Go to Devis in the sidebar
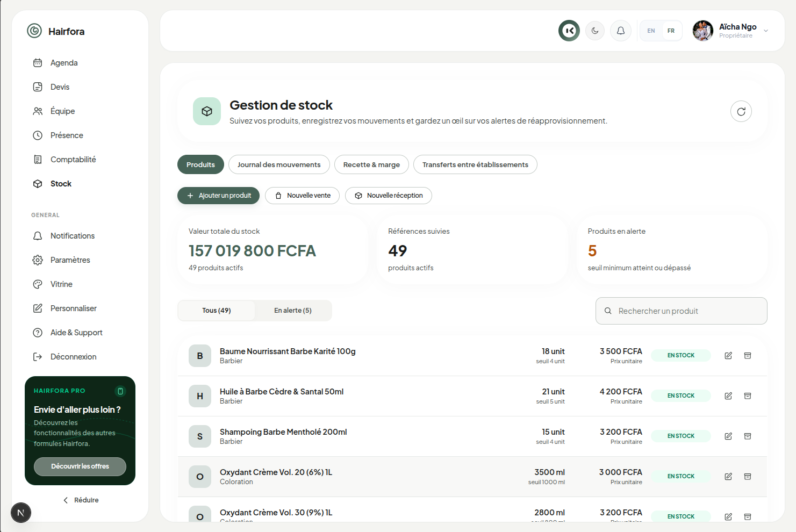796x532 pixels. (81, 87)
